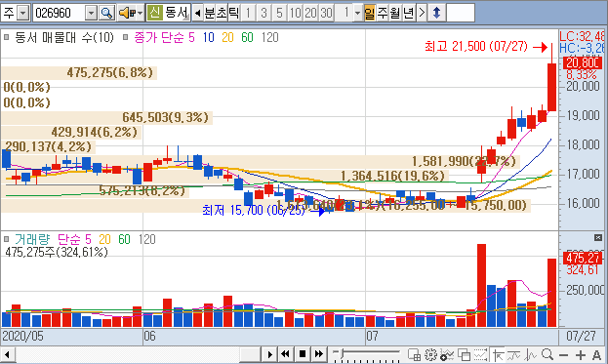
Task: Click the blue up-down arrow icon
Action: pos(436,13)
